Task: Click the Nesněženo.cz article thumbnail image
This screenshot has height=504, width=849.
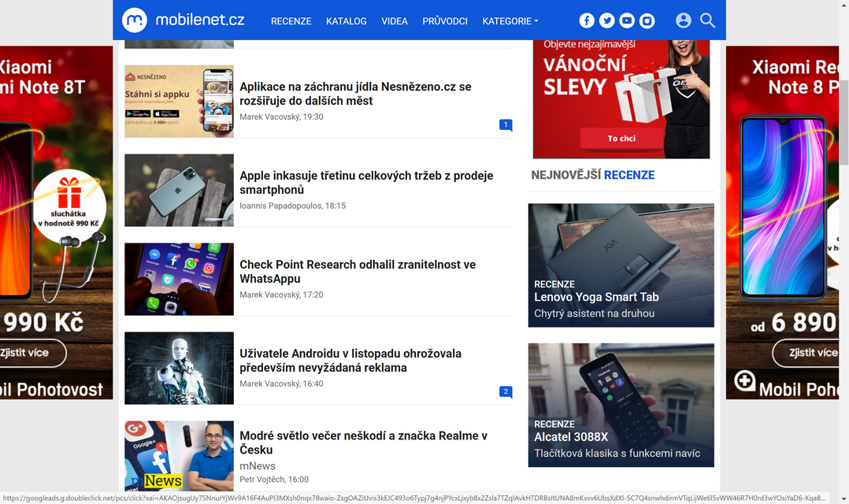Action: click(x=179, y=101)
